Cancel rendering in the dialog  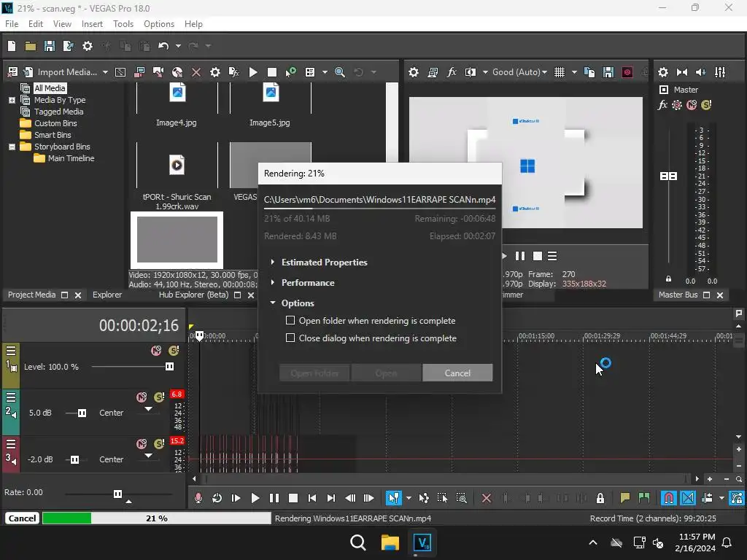coord(457,373)
